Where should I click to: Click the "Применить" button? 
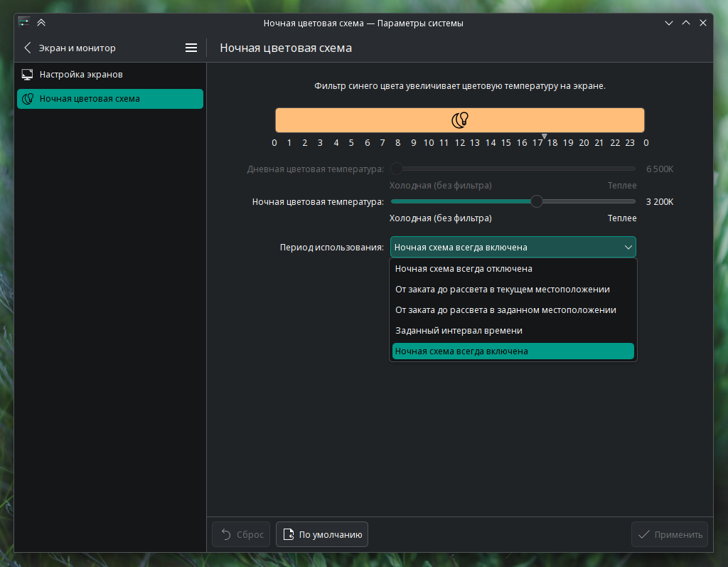point(670,534)
